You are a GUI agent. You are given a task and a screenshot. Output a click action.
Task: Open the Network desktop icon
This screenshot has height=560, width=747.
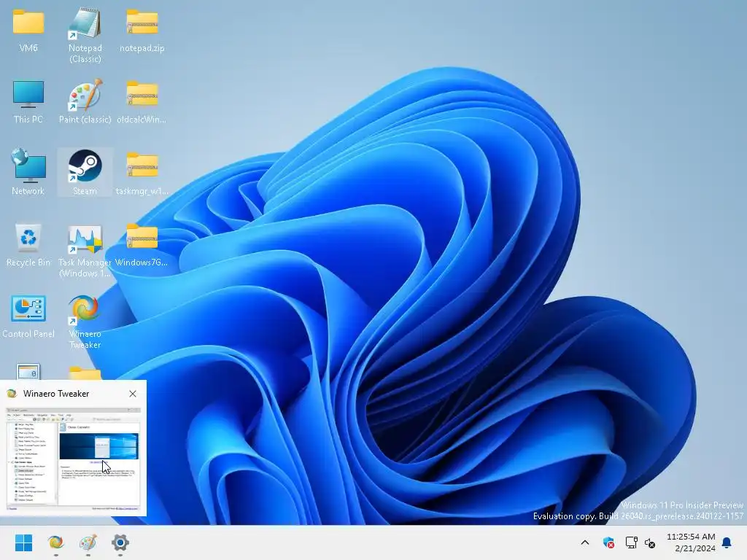point(28,172)
